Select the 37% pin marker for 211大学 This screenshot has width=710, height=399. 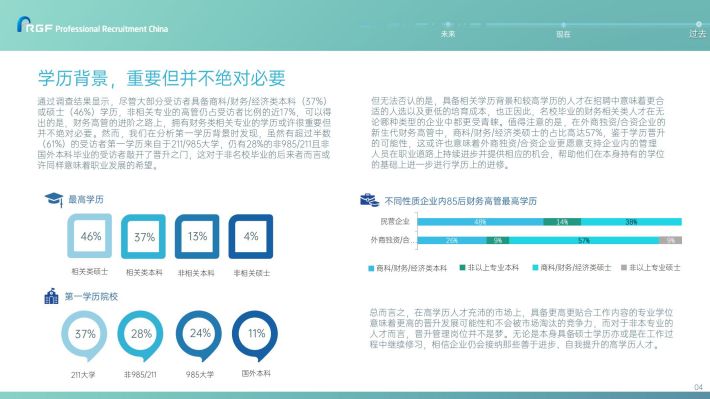[84, 336]
